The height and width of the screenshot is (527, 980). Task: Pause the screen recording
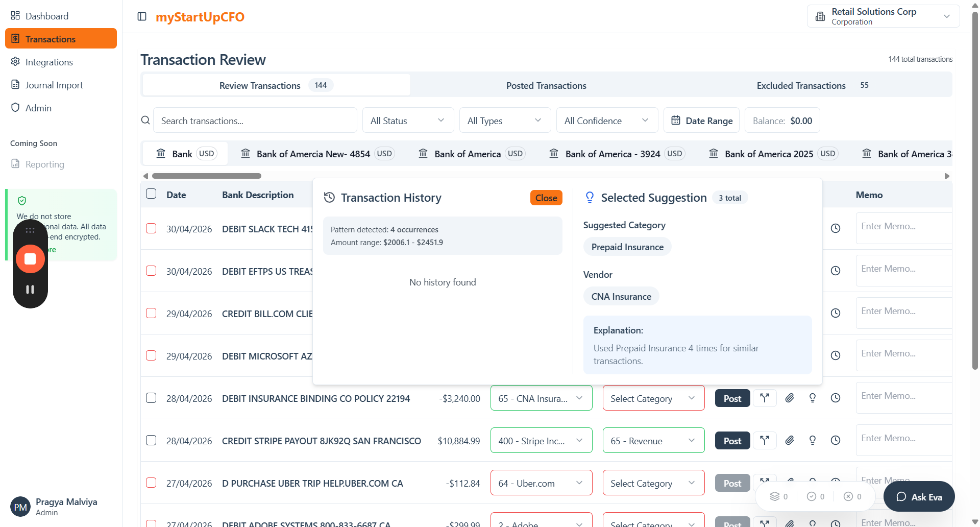point(30,290)
